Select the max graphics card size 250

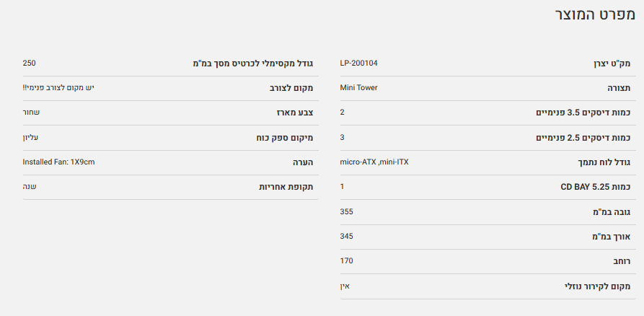[x=30, y=63]
